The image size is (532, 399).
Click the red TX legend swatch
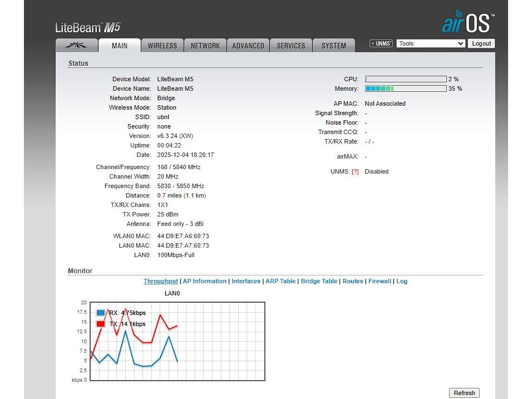tap(101, 324)
